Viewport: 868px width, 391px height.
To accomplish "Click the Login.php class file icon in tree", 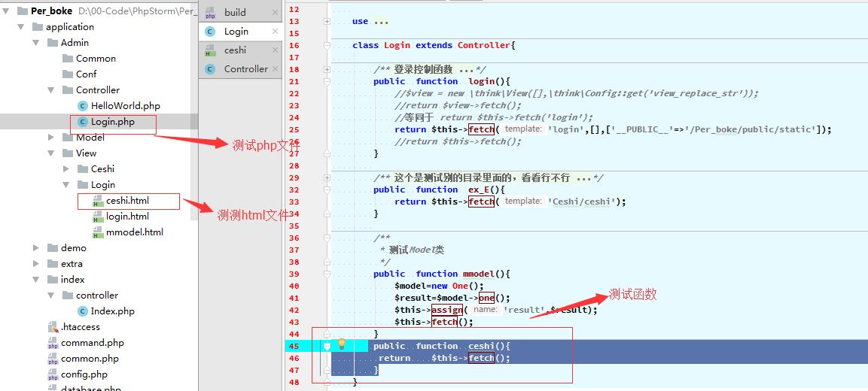I will [x=83, y=122].
